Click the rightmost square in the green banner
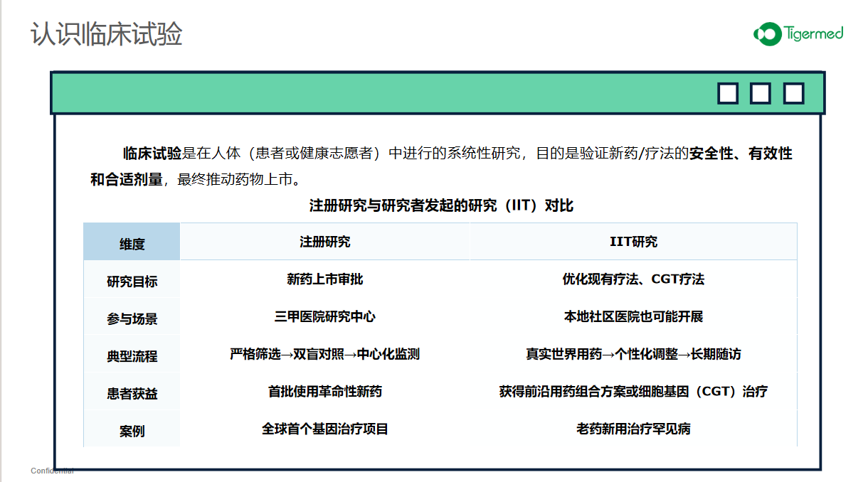Image resolution: width=868 pixels, height=482 pixels. coord(793,94)
